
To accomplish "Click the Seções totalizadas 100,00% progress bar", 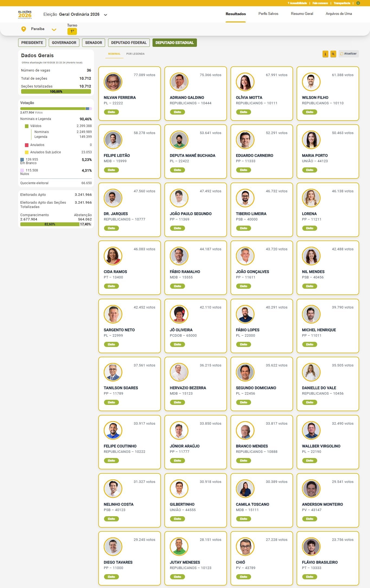I will [x=56, y=92].
